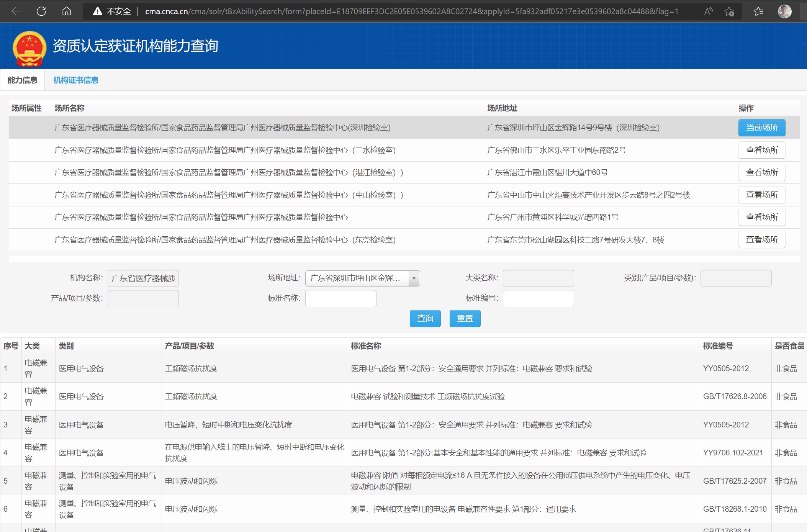Click the 当前场所 button

click(761, 128)
